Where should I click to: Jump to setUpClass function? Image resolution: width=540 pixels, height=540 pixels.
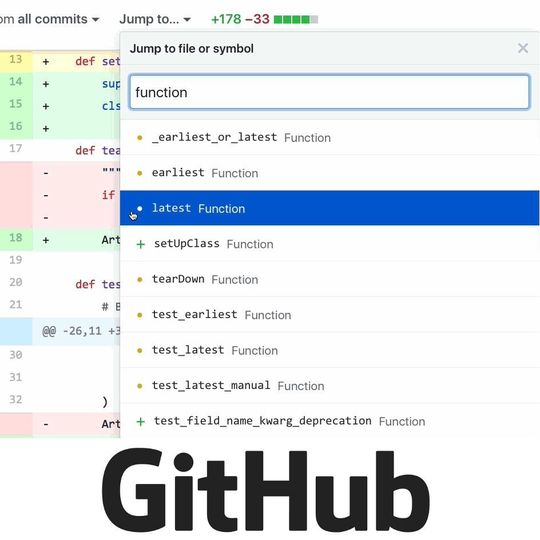point(330,244)
